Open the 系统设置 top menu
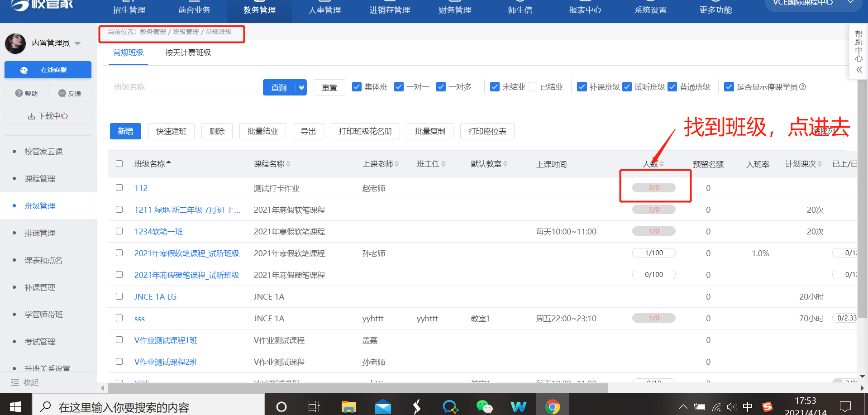This screenshot has width=868, height=415. click(x=651, y=10)
